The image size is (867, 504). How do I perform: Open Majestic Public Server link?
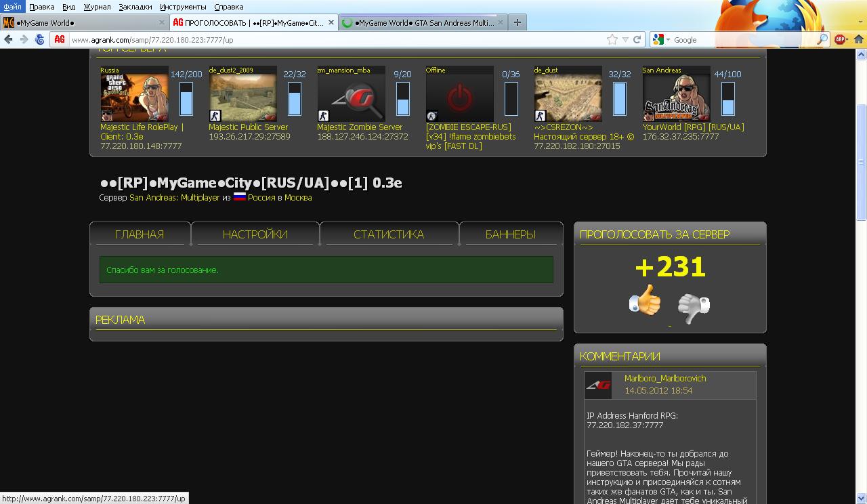click(x=248, y=127)
